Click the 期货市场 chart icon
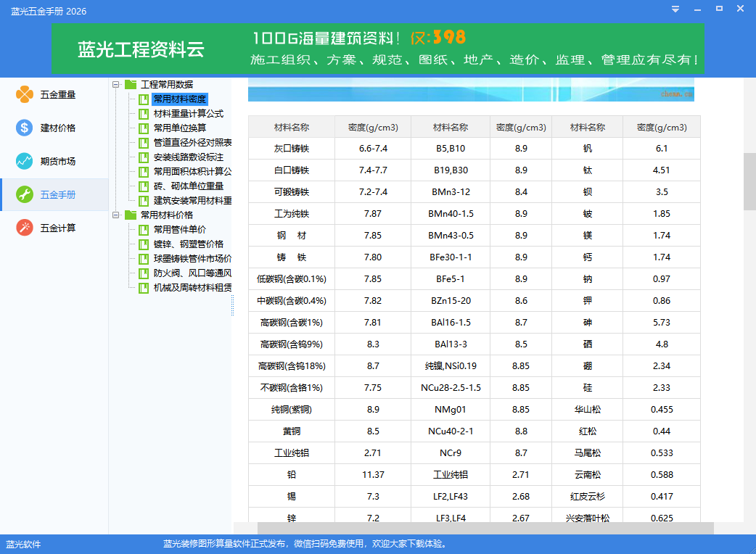This screenshot has height=554, width=756. coord(25,161)
